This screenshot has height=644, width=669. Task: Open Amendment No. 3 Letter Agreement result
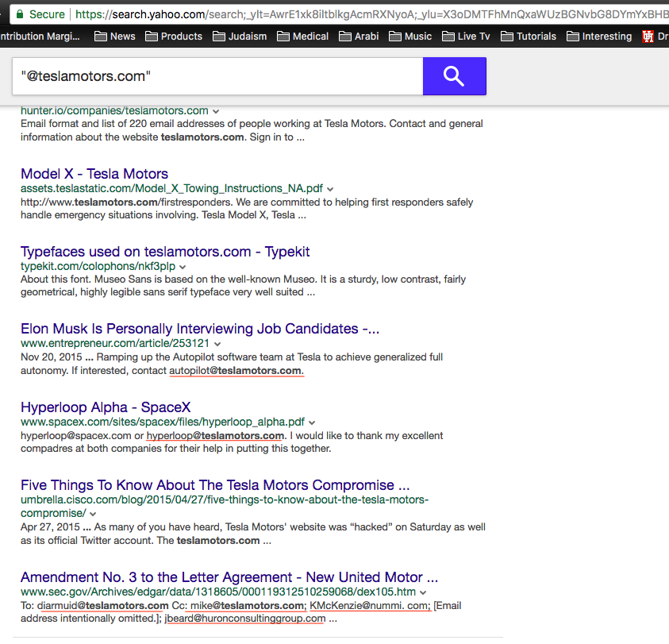pyautogui.click(x=229, y=577)
